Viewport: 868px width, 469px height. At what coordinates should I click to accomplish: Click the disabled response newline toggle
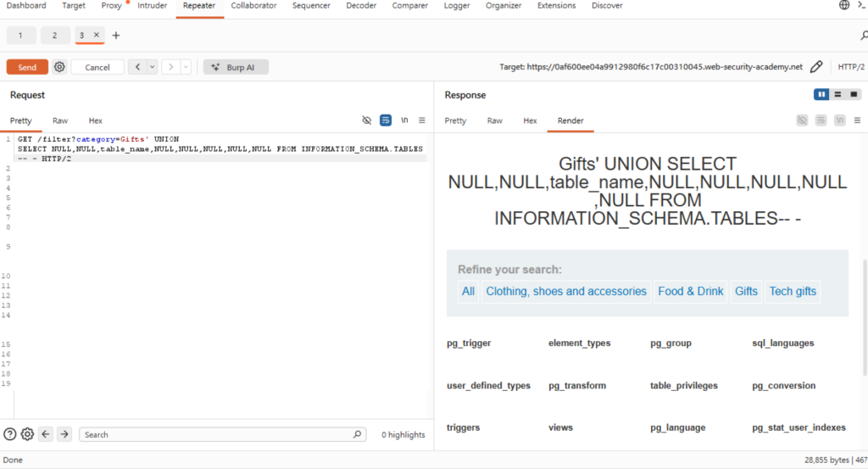pyautogui.click(x=840, y=120)
